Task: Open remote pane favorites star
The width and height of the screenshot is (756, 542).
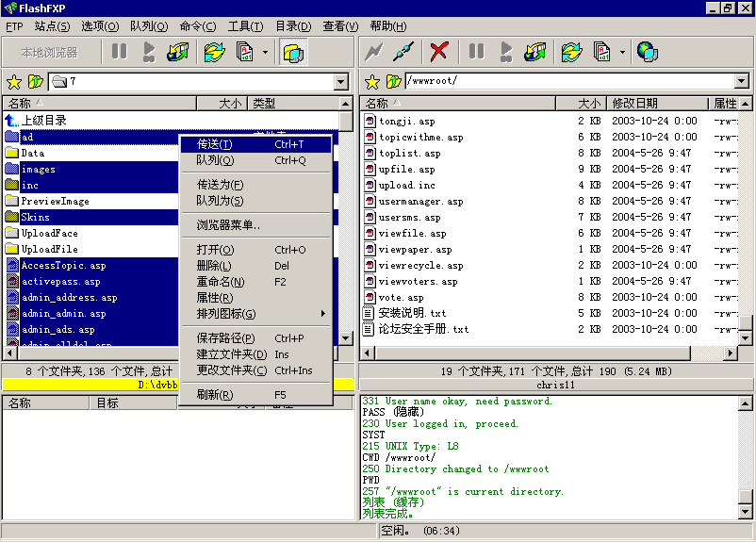Action: pyautogui.click(x=371, y=82)
